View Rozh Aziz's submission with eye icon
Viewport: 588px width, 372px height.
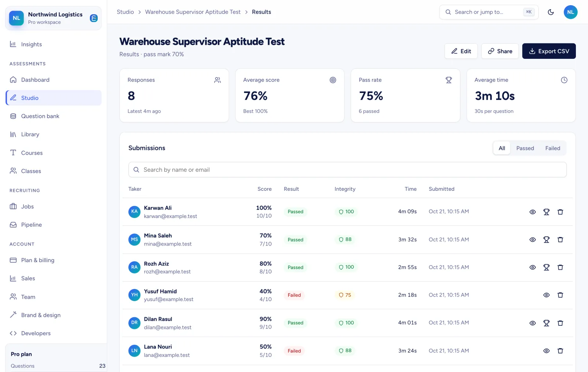point(533,267)
